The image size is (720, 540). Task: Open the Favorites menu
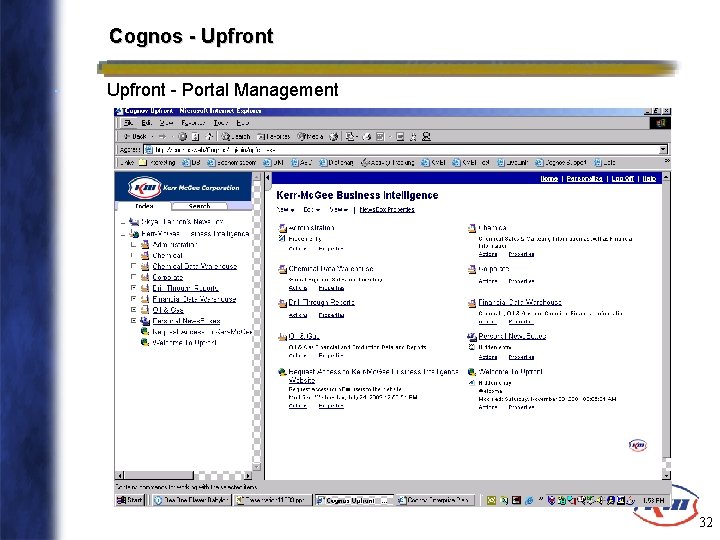tap(193, 123)
